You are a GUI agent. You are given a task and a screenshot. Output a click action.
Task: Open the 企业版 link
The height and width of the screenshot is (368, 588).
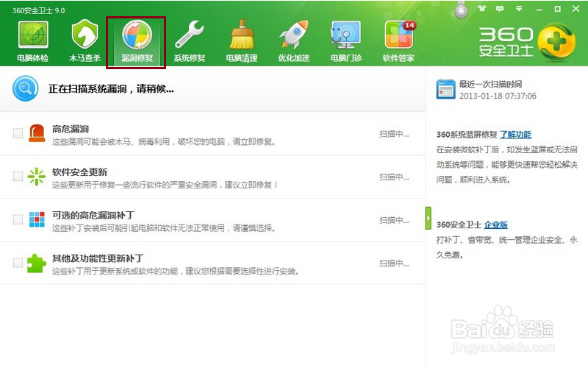click(x=495, y=224)
